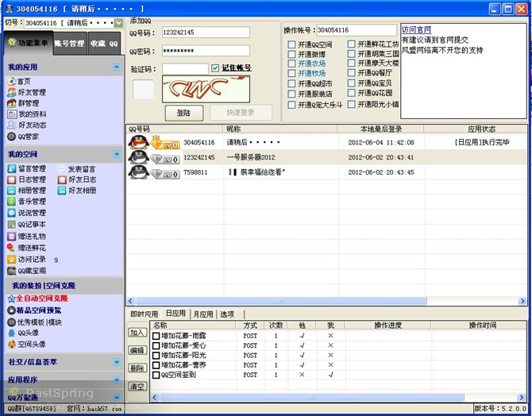Viewport: 532px width, 416px height.
Task: Click the 快速登录 quick login button
Action: click(241, 113)
